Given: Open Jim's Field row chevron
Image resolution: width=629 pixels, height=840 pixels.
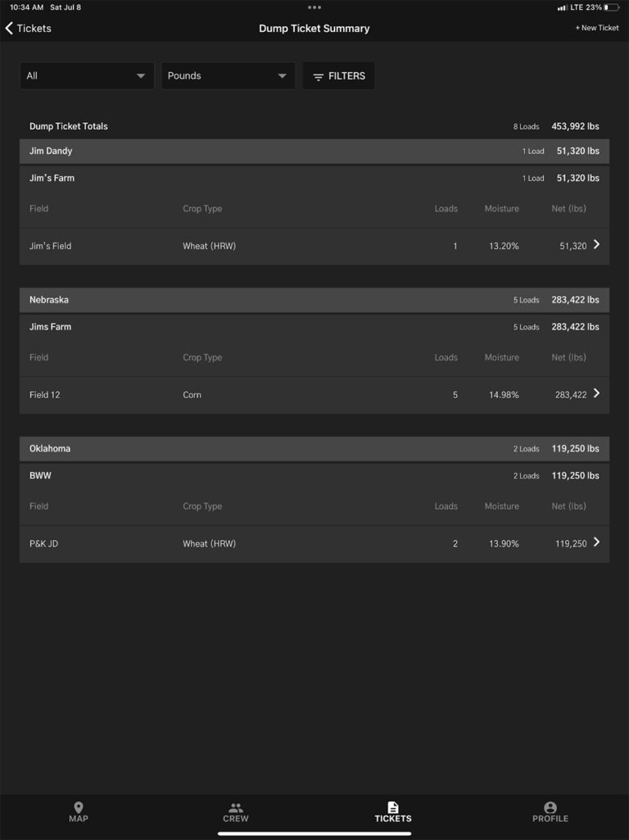Looking at the screenshot, I should point(596,244).
